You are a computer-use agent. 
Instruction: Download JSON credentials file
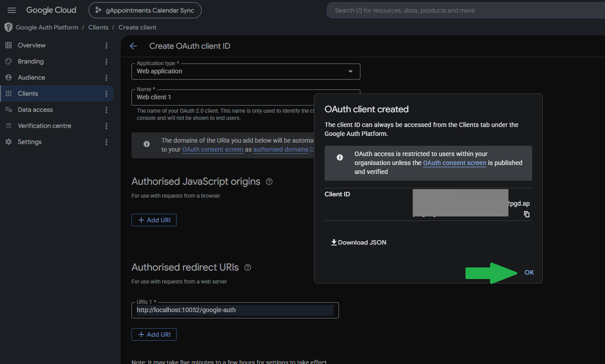pyautogui.click(x=359, y=242)
